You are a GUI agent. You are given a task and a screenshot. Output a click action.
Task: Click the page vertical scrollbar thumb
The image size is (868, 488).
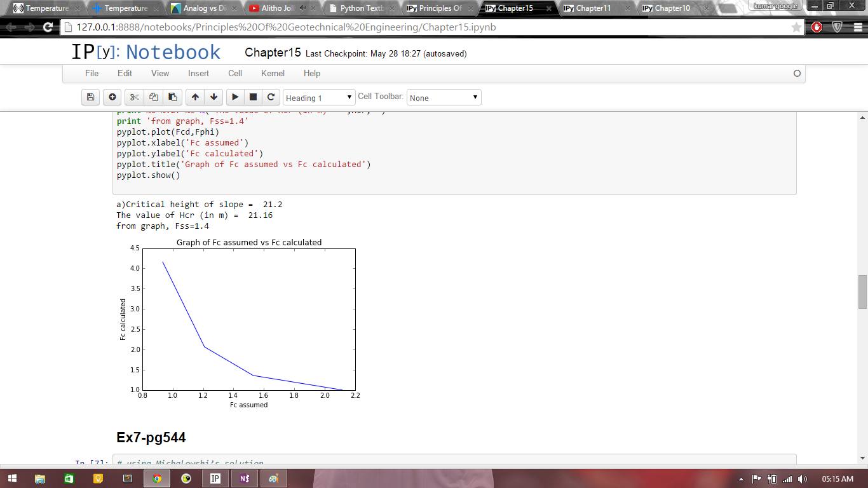click(862, 292)
